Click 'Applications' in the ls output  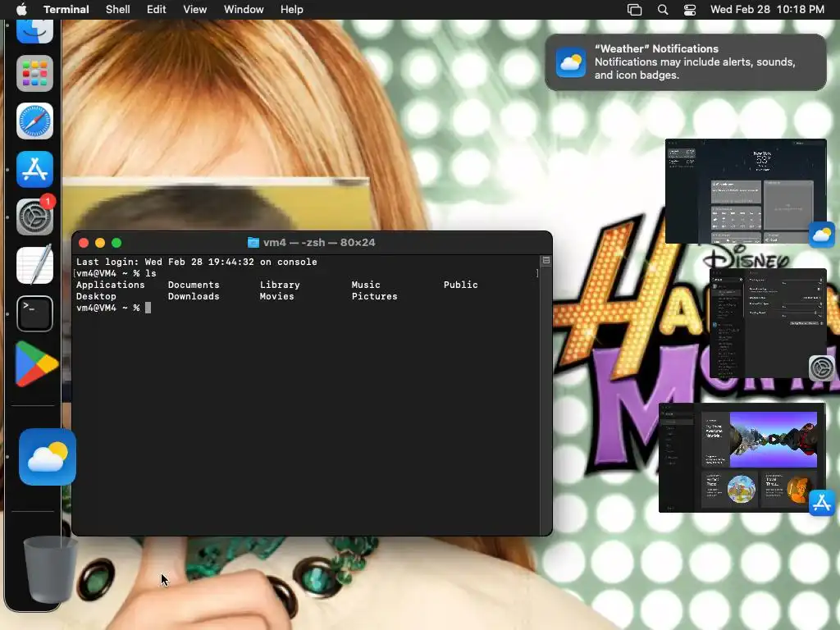(x=111, y=285)
